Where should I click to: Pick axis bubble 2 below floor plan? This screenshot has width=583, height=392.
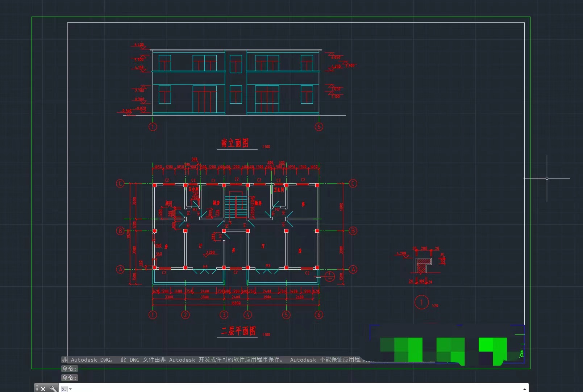pos(185,315)
